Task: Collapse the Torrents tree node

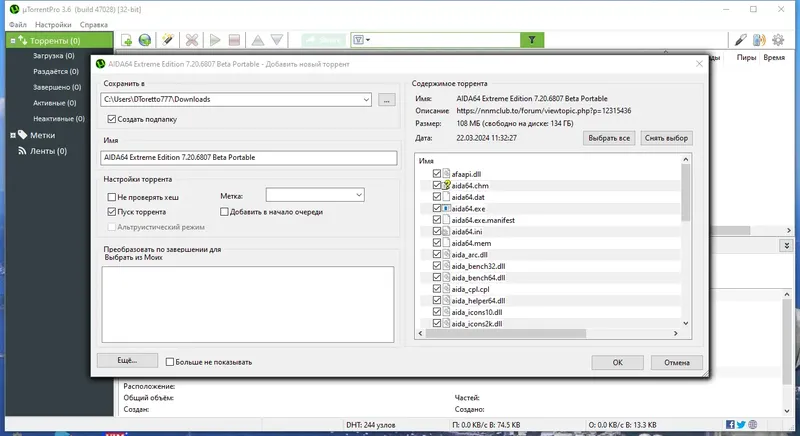Action: pyautogui.click(x=13, y=41)
